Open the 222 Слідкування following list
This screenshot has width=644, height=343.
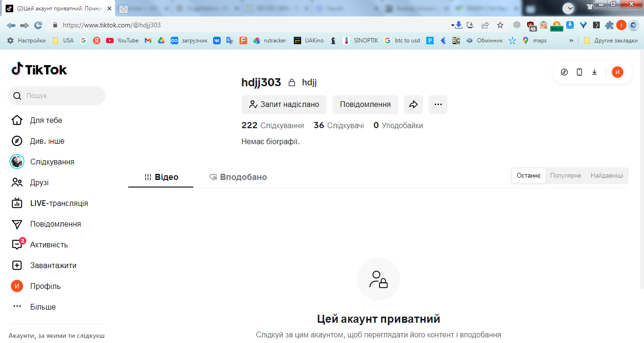(272, 125)
